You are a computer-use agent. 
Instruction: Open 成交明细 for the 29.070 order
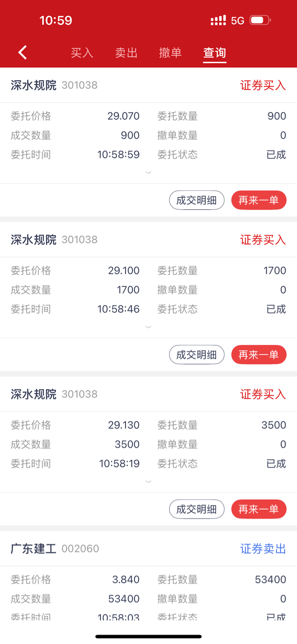pyautogui.click(x=196, y=200)
